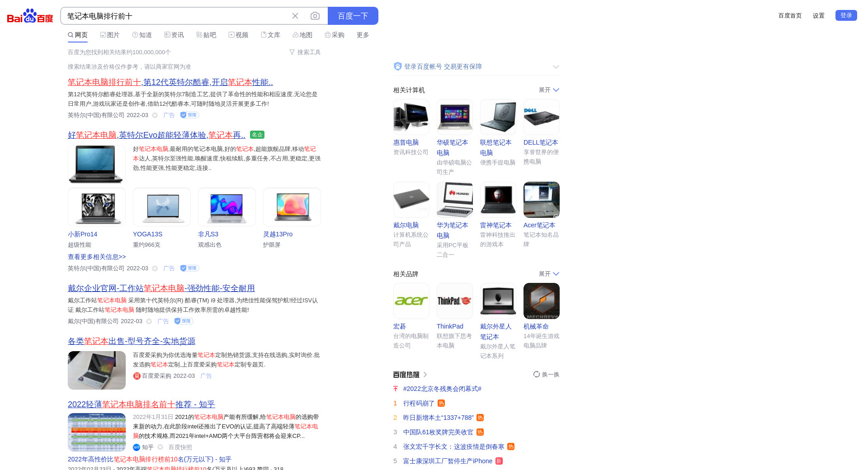The image size is (868, 470).
Task: Click the 热 tag next to 行程码崩了
Action: 441,403
